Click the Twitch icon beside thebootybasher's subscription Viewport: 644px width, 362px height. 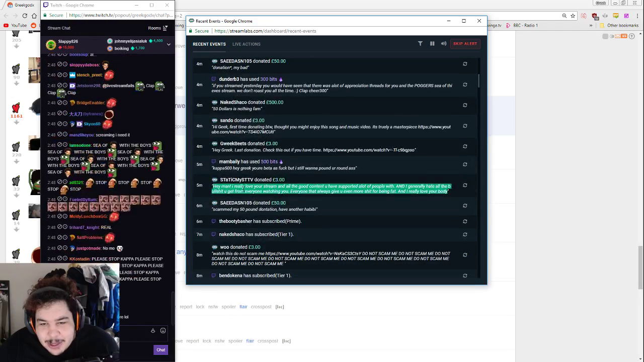click(x=214, y=221)
